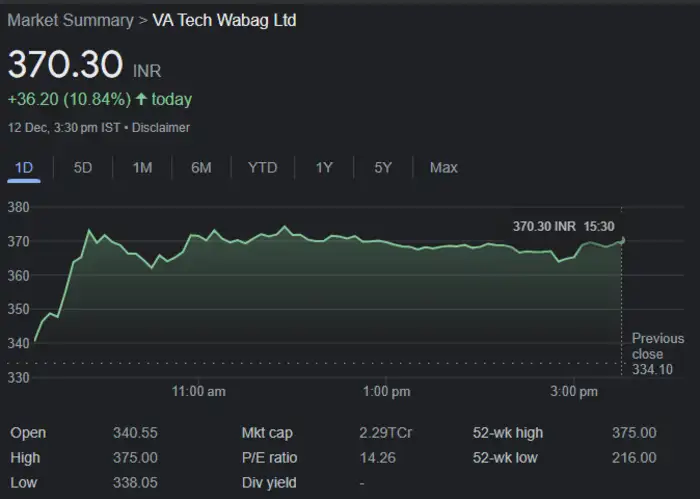Open the Disclaimer link
Viewport: 700px width, 499px height.
click(161, 128)
